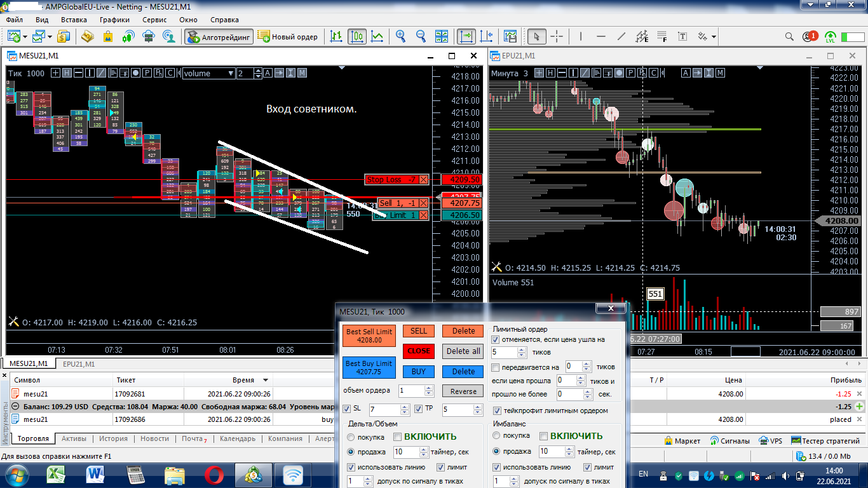The width and height of the screenshot is (868, 488).
Task: Uncheck the SL checkbox in the order panel
Action: coord(346,409)
